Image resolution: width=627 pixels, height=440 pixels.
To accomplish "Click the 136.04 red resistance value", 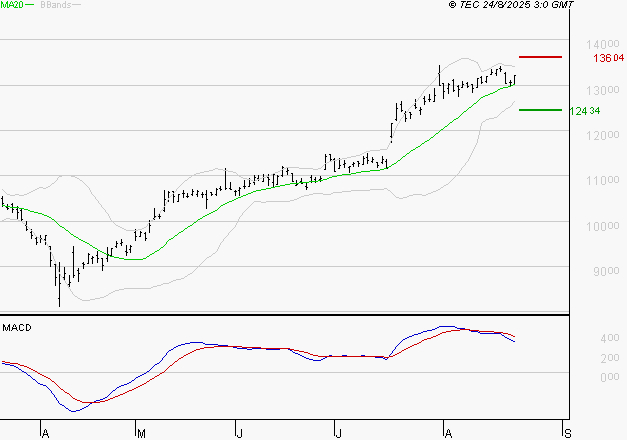I will pyautogui.click(x=609, y=58).
